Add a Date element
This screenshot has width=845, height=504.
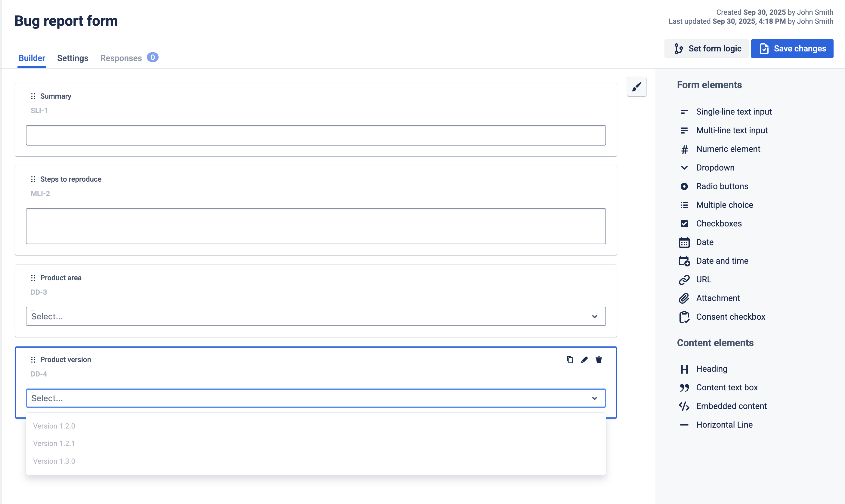click(x=705, y=242)
